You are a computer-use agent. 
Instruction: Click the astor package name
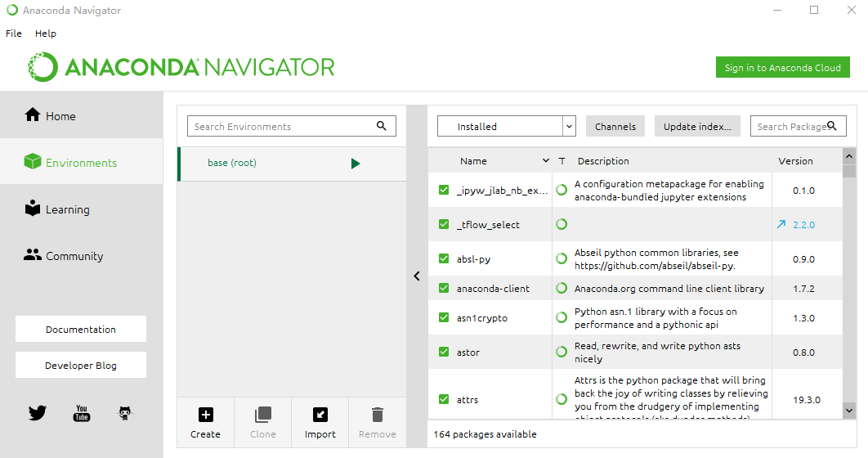468,352
